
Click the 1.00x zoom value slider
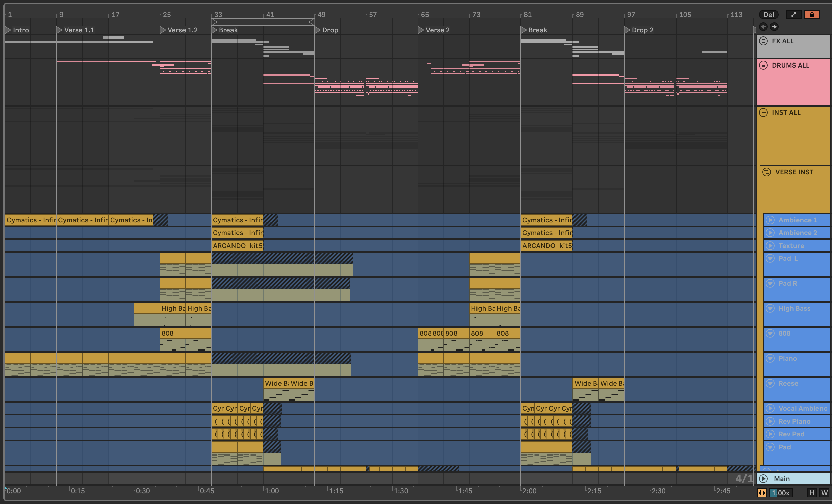click(781, 493)
